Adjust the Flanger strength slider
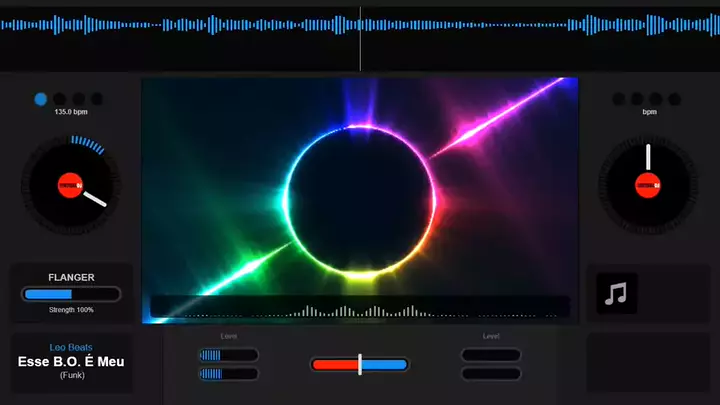The height and width of the screenshot is (405, 720). [x=71, y=294]
